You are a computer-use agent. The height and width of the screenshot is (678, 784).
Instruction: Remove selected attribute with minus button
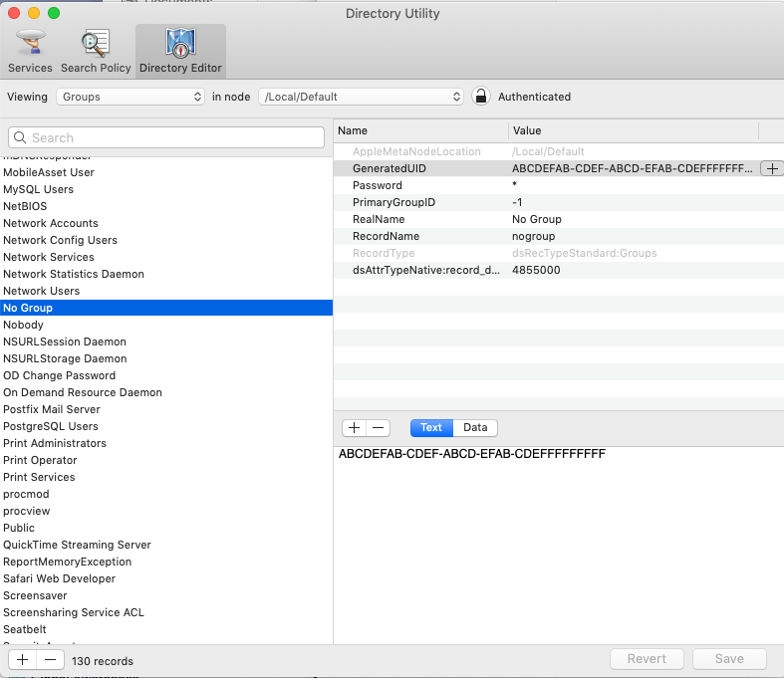click(378, 428)
